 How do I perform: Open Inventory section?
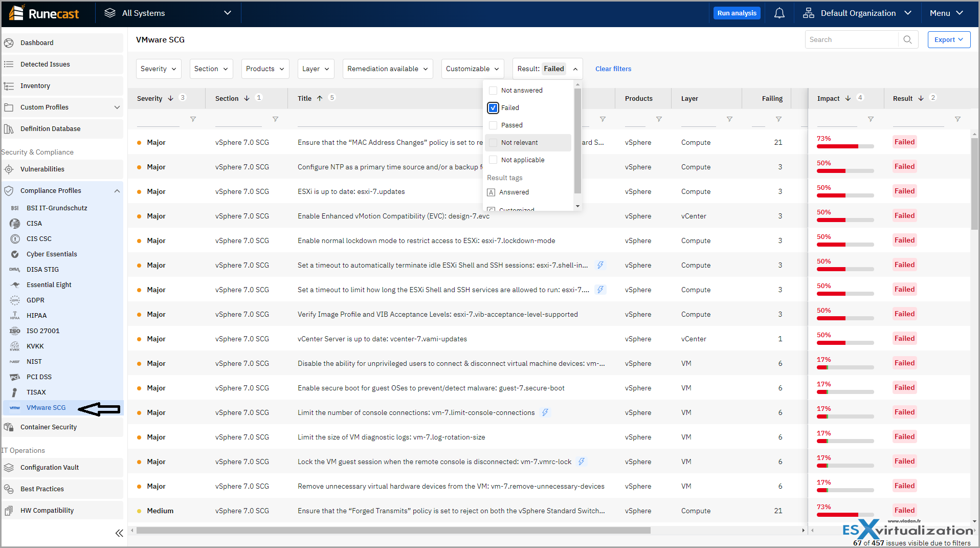coord(62,86)
